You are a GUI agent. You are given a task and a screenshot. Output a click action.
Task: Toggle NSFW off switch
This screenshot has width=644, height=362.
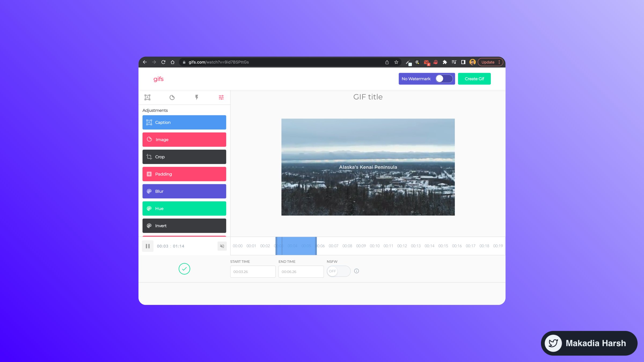[x=339, y=271]
